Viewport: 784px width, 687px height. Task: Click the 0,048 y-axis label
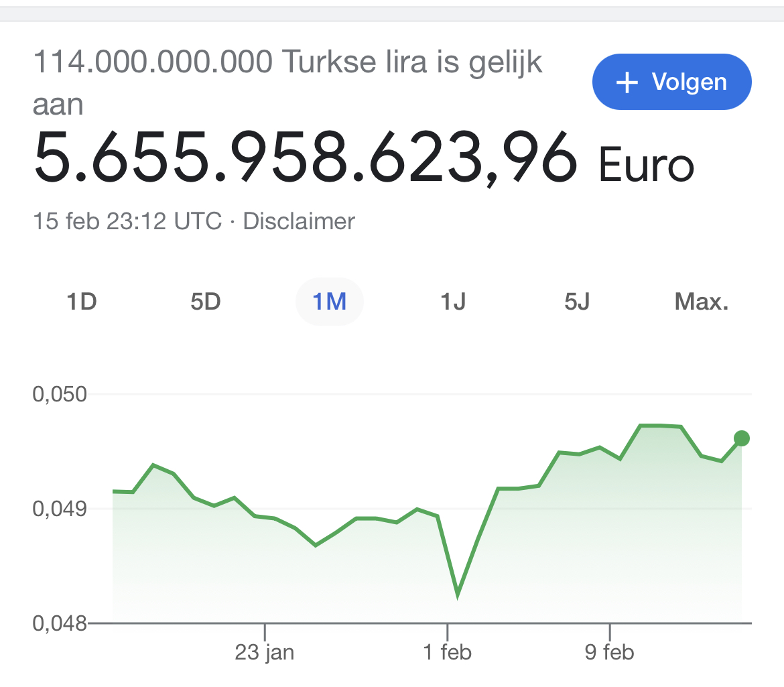click(x=60, y=623)
